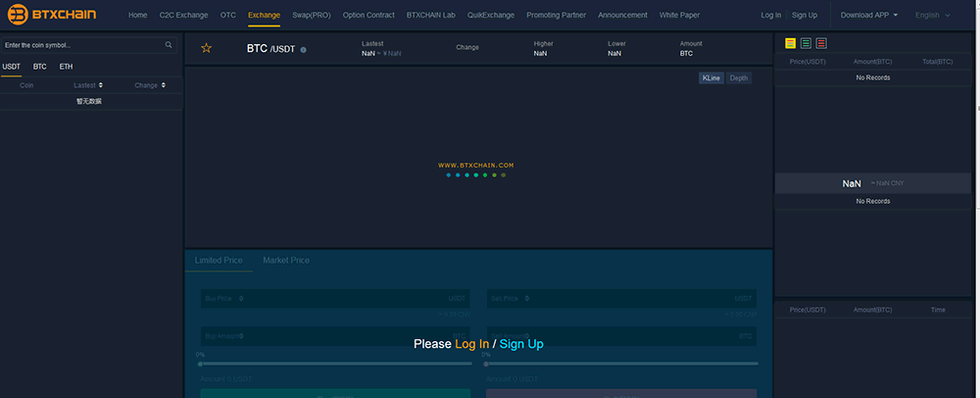Open the White Paper link
The width and height of the screenshot is (980, 398).
pyautogui.click(x=679, y=15)
